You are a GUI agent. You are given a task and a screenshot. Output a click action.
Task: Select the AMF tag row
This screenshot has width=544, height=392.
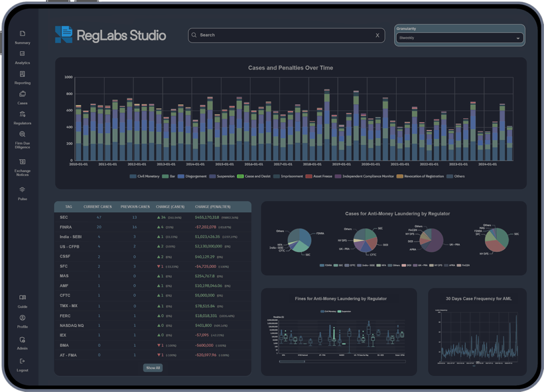tap(152, 285)
